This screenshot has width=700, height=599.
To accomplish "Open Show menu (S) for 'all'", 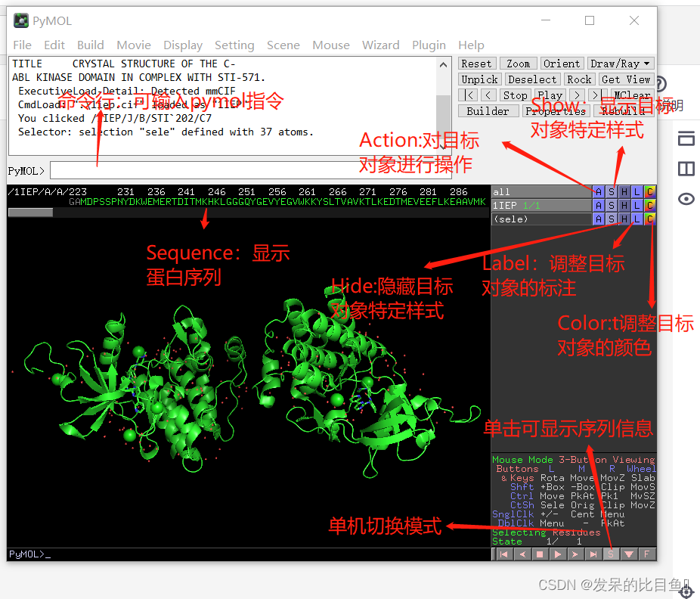I will (x=612, y=192).
